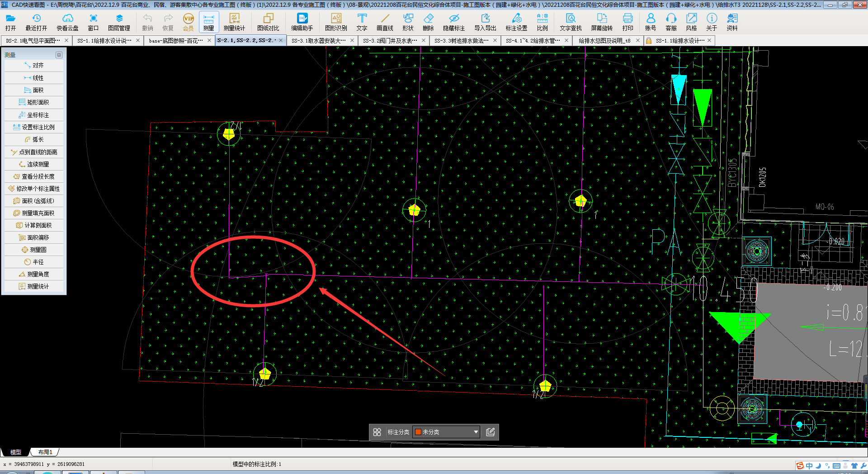The height and width of the screenshot is (474, 868).
Task: Launch 图纸对比 drawing comparison
Action: pos(268,22)
